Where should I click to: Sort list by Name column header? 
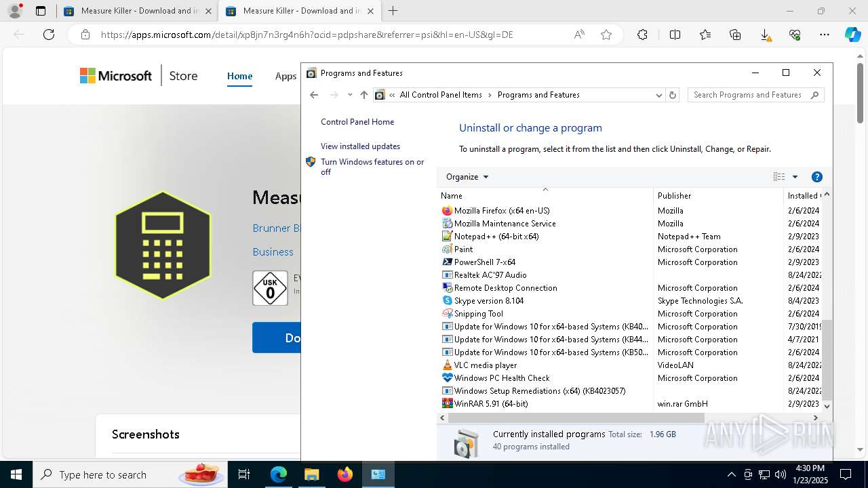click(x=545, y=196)
